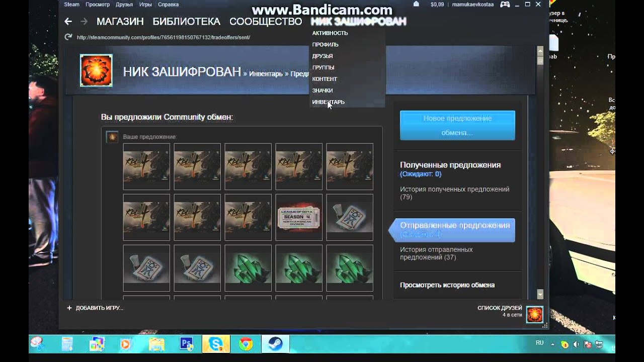
Task: Click the Полученные предложения heading
Action: 450,165
